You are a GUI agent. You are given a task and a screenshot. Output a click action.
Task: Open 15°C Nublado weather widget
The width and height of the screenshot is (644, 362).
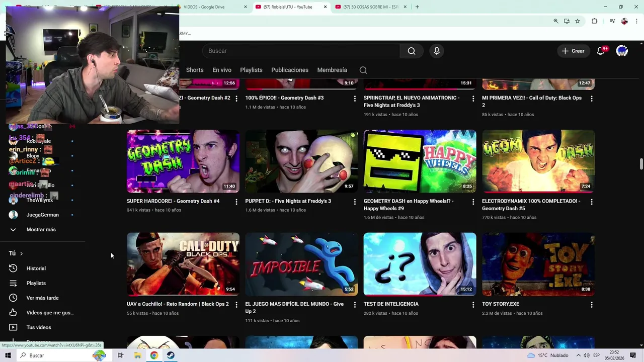click(547, 355)
